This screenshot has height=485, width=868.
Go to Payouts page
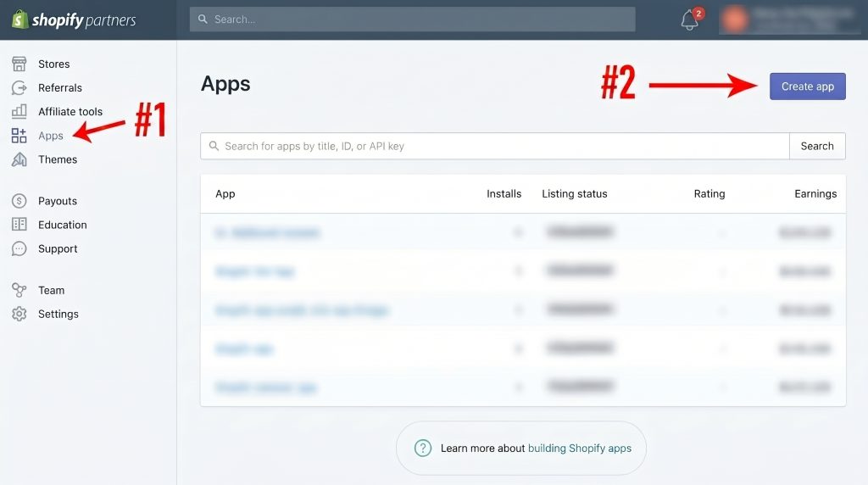tap(58, 201)
